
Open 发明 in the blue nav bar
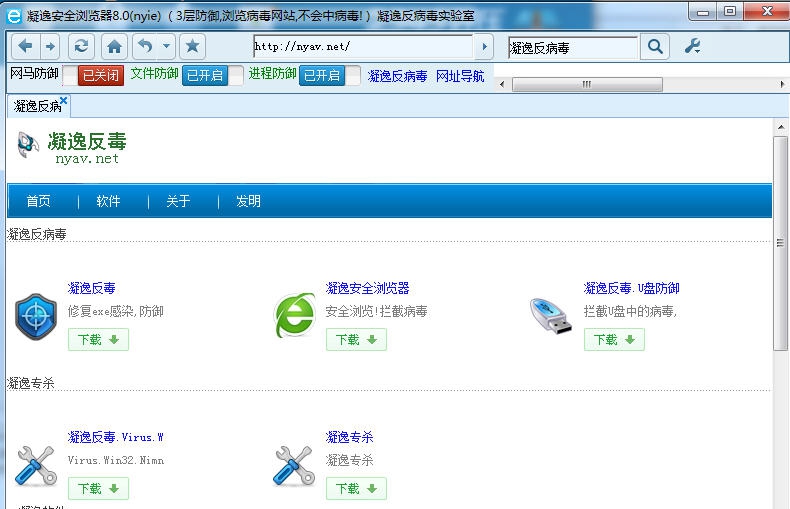tap(248, 201)
